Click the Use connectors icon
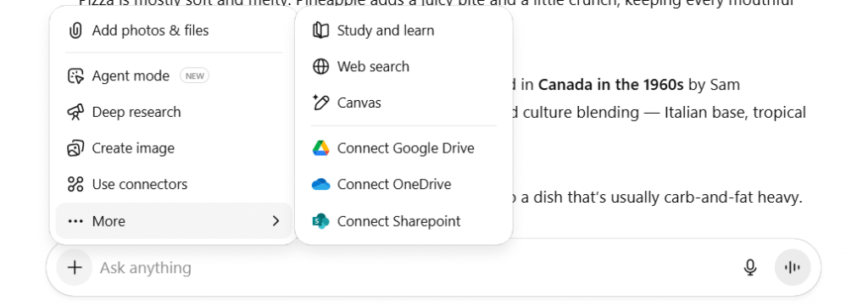 75,184
